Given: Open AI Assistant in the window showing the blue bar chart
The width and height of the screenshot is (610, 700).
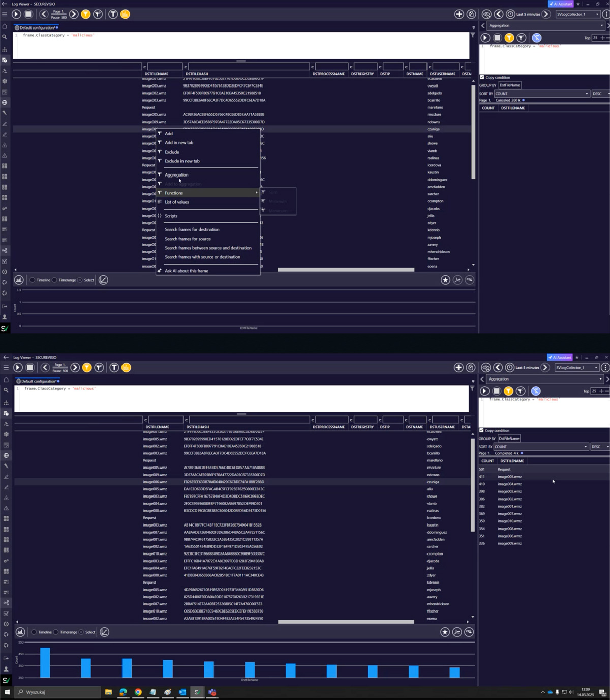Looking at the screenshot, I should [x=560, y=357].
